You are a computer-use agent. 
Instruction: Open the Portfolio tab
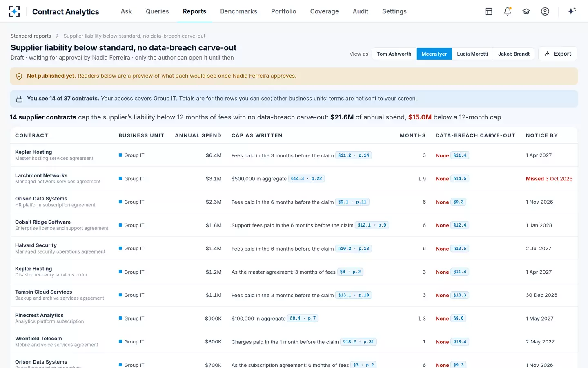[x=283, y=11]
